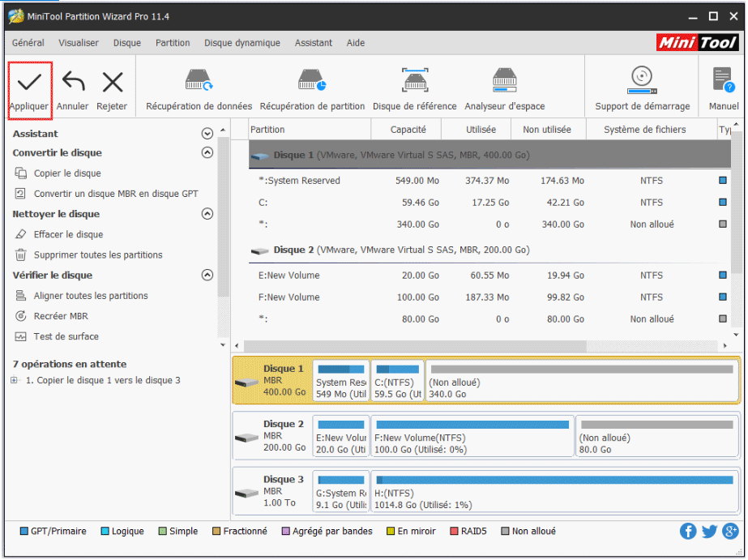
Task: Open the Google Plus share icon
Action: pyautogui.click(x=730, y=532)
